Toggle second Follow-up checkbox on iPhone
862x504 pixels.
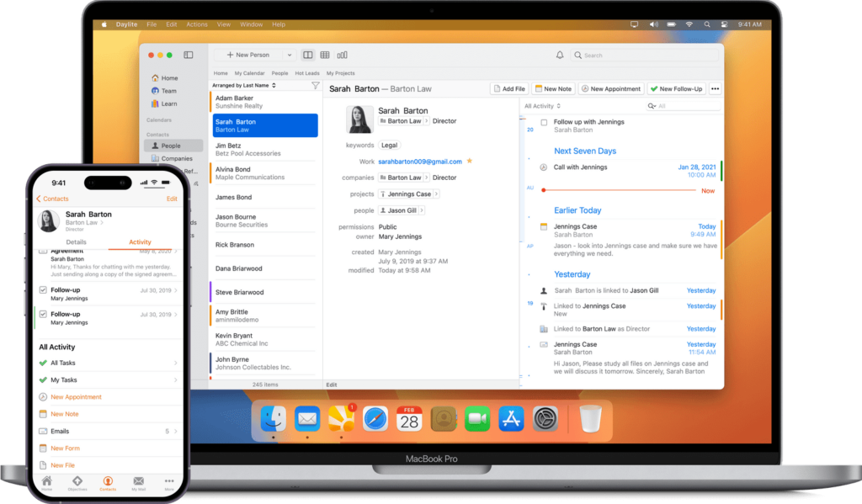43,315
